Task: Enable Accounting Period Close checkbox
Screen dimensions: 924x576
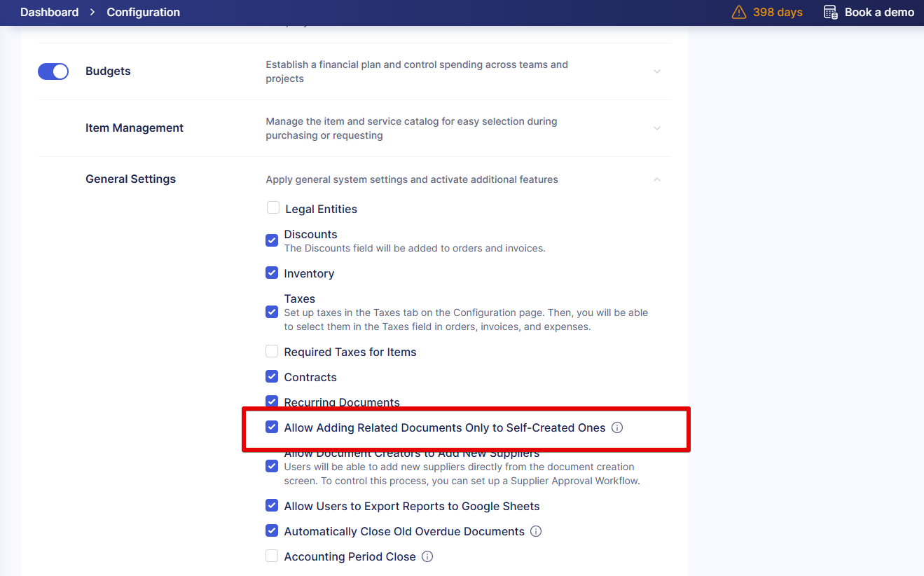Action: pos(272,556)
